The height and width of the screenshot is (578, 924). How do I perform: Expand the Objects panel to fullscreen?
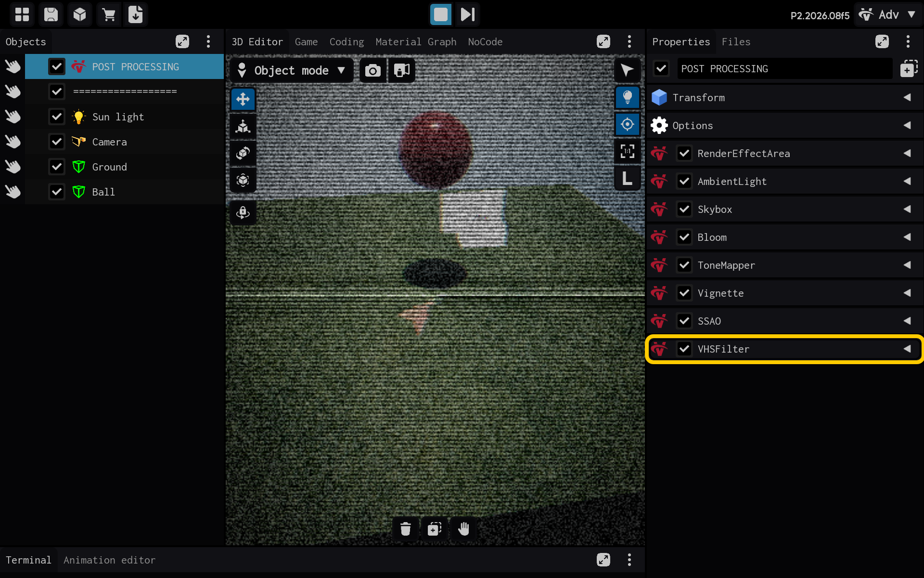(x=182, y=41)
